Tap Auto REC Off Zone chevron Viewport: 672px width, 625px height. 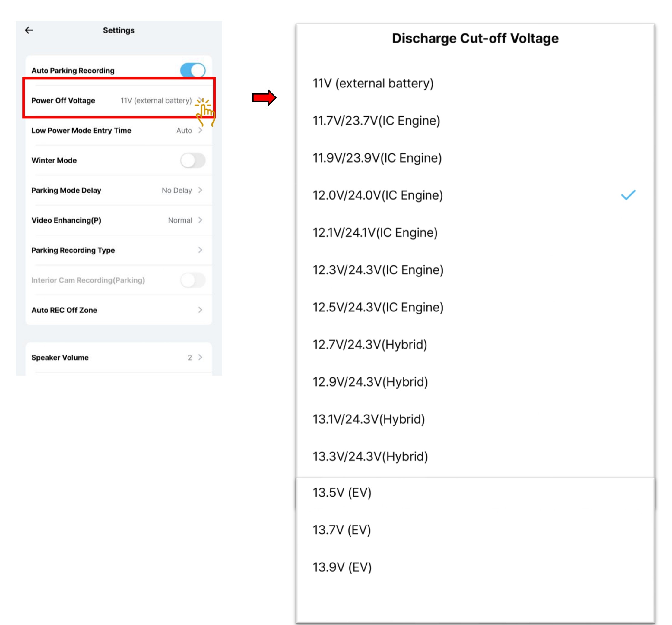(200, 310)
